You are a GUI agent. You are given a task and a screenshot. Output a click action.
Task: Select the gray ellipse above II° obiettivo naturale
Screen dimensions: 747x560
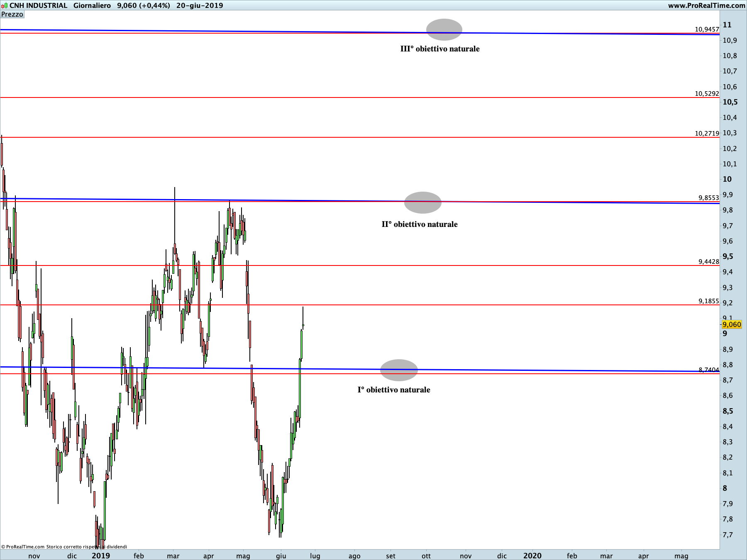click(x=423, y=202)
